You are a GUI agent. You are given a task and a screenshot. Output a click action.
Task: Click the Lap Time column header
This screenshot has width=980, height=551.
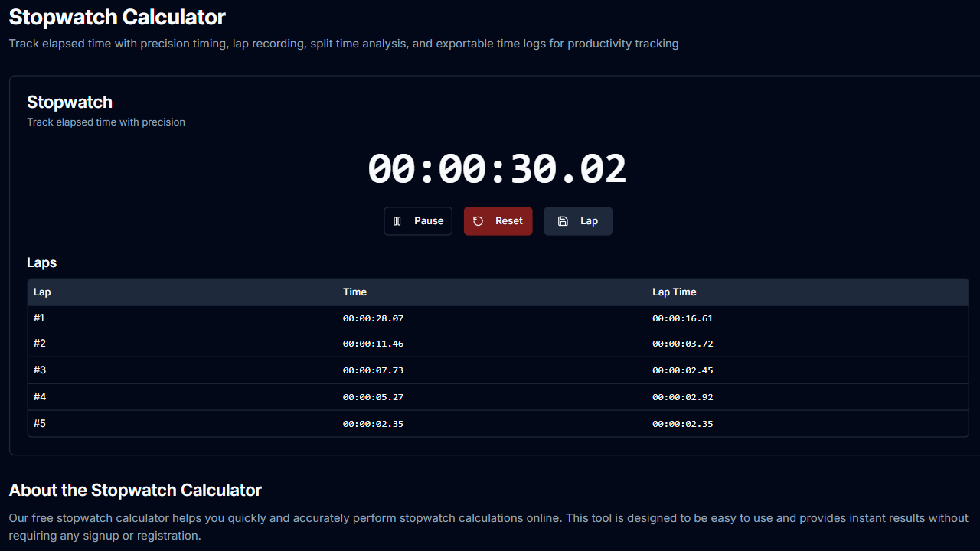coord(674,292)
